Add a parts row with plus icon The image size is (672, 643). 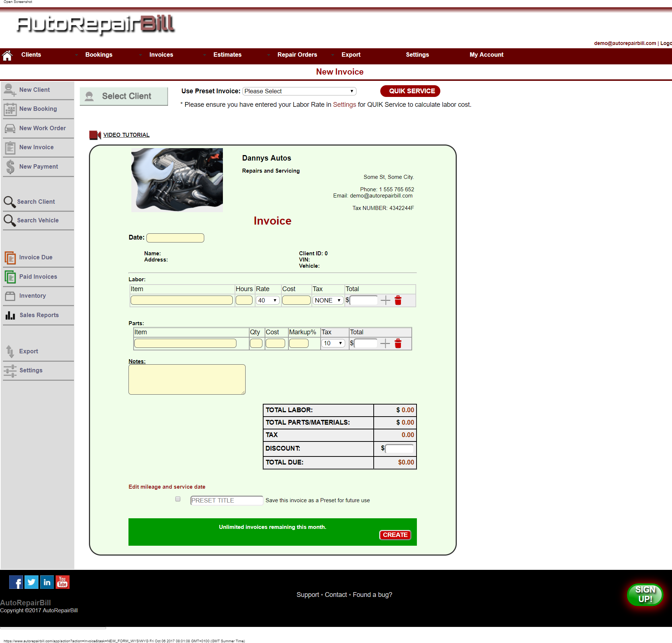pos(385,343)
